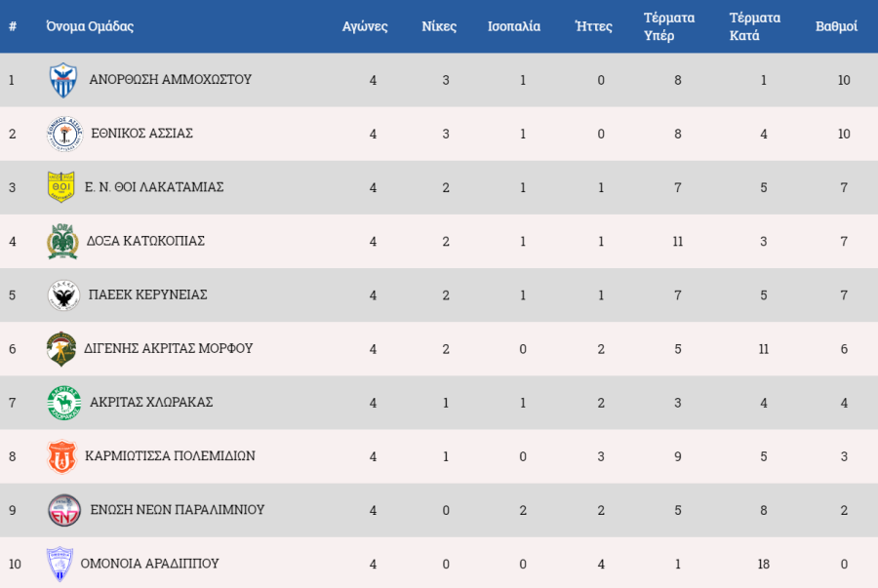Select losses value 4 for Ομόνοια Αραδίππου
Screen dimensions: 878x588
coord(601,564)
